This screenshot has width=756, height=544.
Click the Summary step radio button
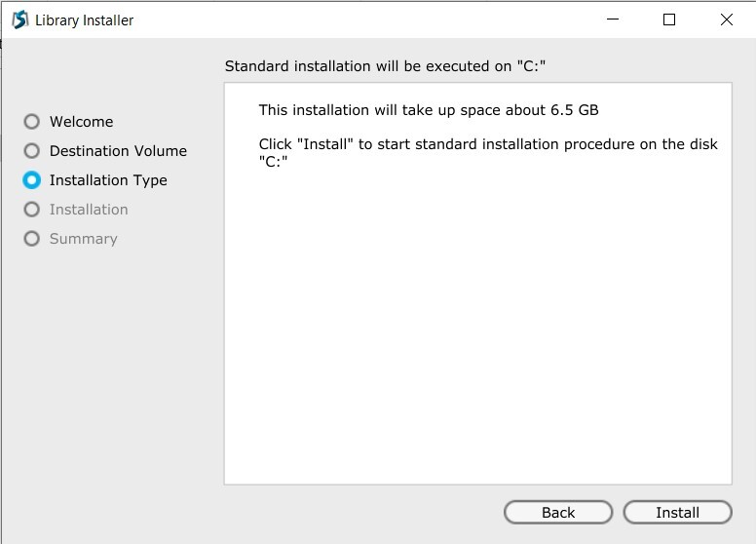point(32,239)
